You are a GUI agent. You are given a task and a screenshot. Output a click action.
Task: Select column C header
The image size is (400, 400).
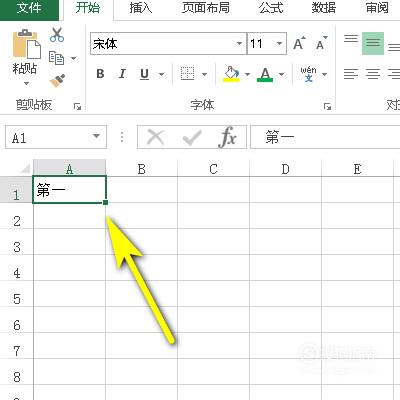pyautogui.click(x=213, y=169)
